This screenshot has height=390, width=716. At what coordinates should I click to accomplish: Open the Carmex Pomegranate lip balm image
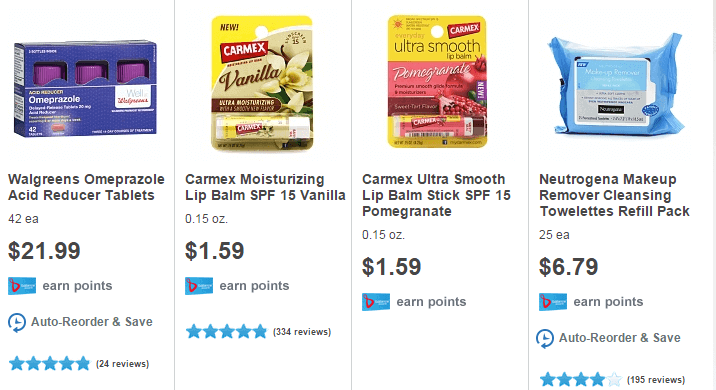pos(437,81)
